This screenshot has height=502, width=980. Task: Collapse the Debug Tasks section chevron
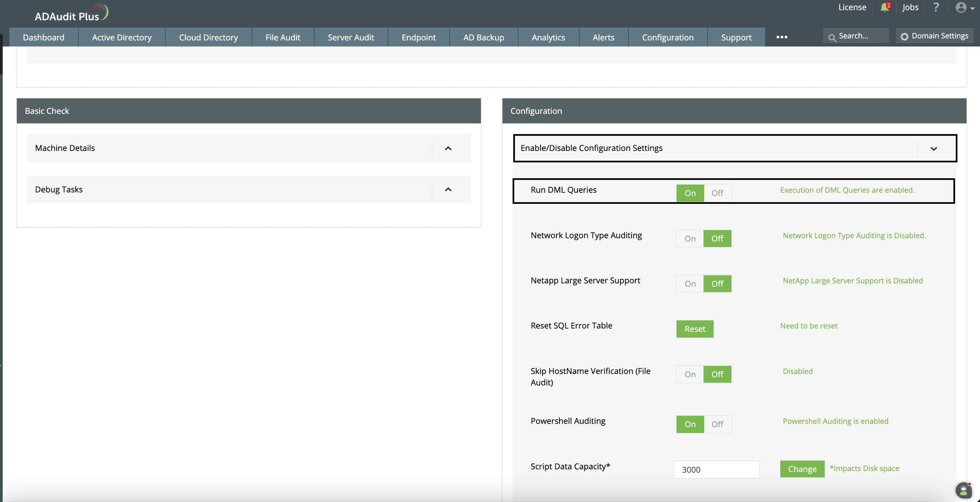click(x=448, y=189)
